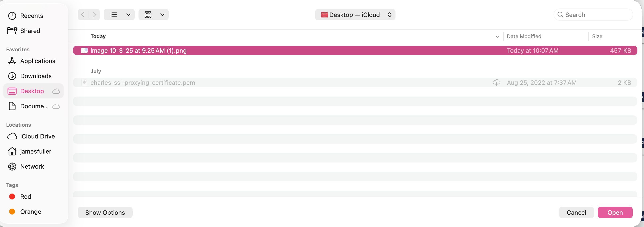This screenshot has height=227, width=644.
Task: Click the Search field
Action: (x=595, y=15)
